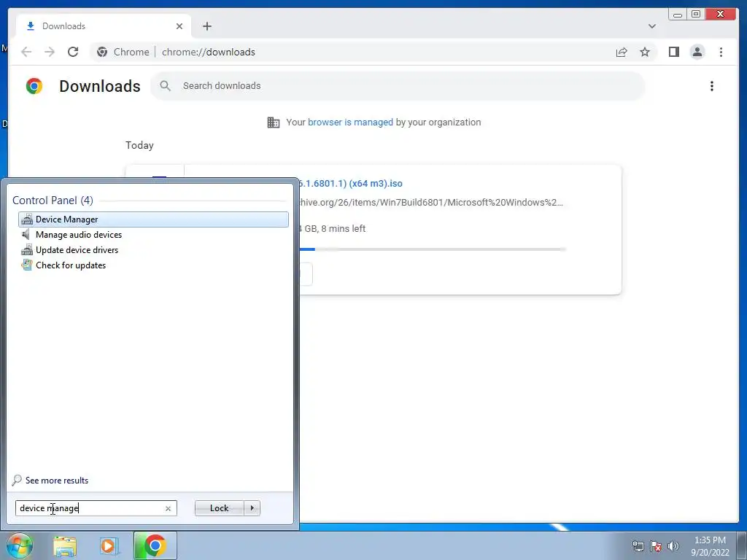Screen dimensions: 747x560
Task: Click the Device Manager result icon
Action: coord(27,219)
